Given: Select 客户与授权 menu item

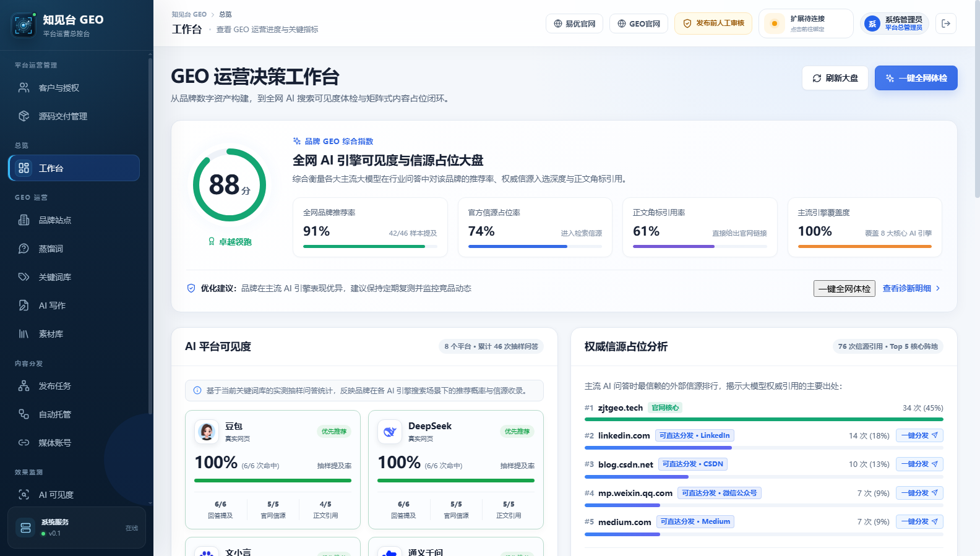Looking at the screenshot, I should pyautogui.click(x=74, y=88).
